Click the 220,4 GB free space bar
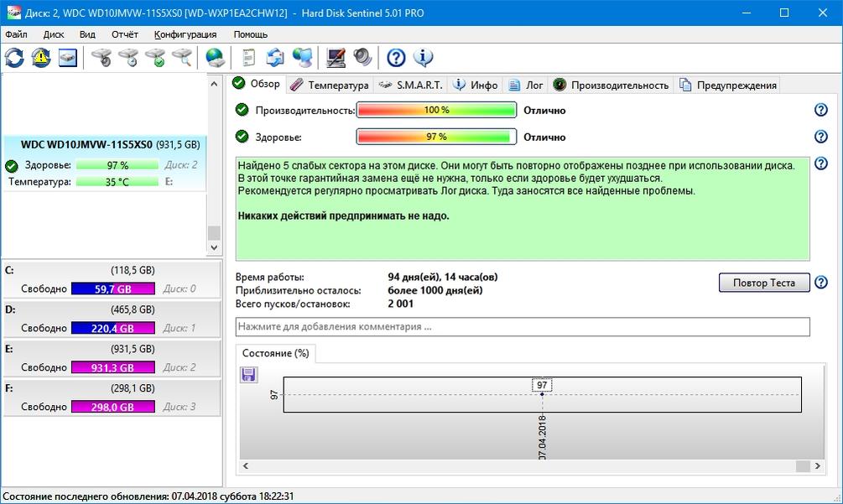Image resolution: width=843 pixels, height=504 pixels. [113, 328]
